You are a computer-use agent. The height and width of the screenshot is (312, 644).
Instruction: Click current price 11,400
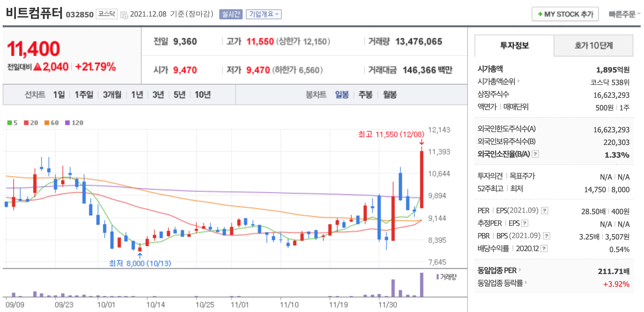(34, 49)
